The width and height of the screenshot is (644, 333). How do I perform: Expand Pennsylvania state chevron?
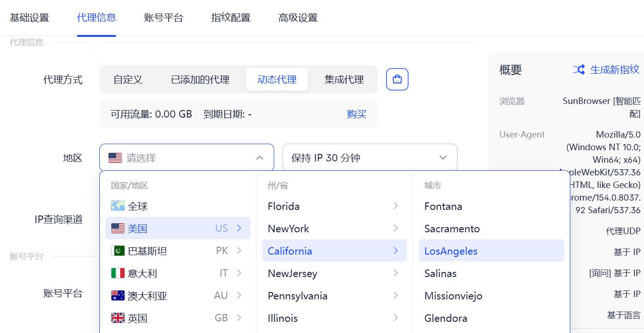coord(396,295)
